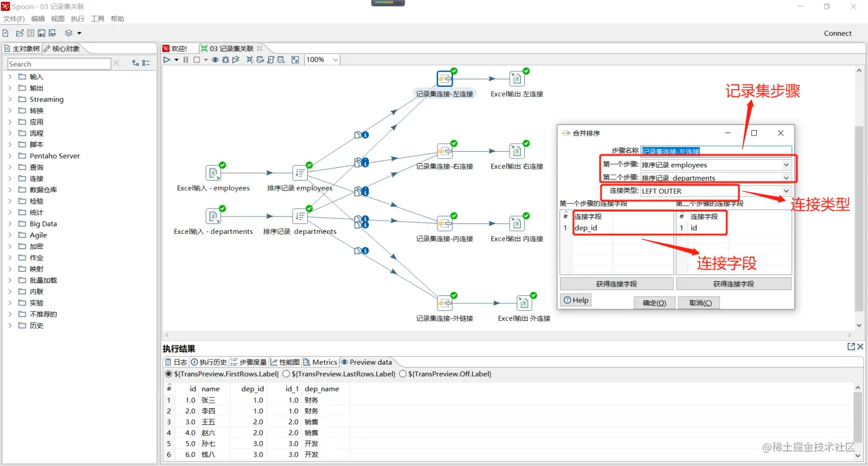This screenshot has width=868, height=466.
Task: Switch to the 日志 results tab
Action: pos(176,362)
